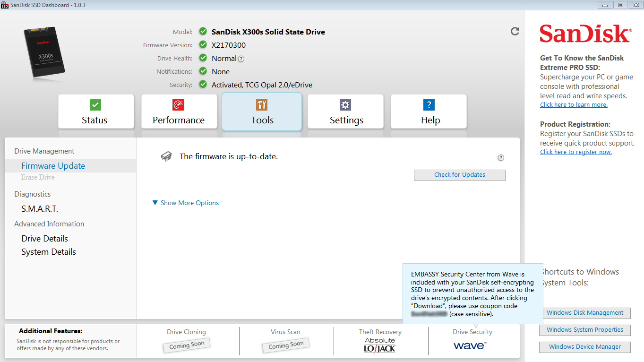644x362 pixels.
Task: Open the Status tab
Action: click(96, 112)
